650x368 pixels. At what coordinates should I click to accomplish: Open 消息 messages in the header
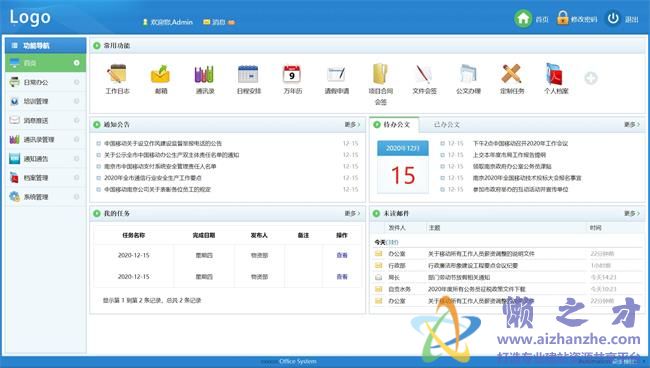click(x=219, y=22)
